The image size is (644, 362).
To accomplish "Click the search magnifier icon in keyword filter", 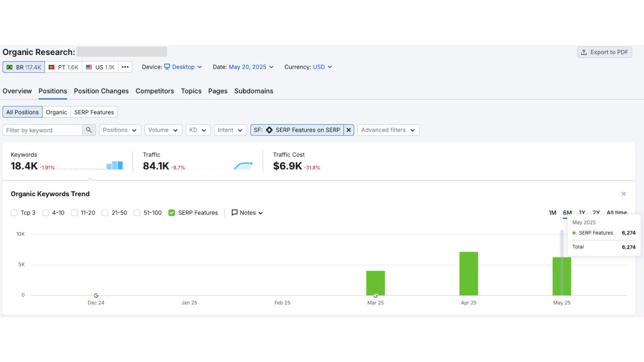I will pos(89,130).
